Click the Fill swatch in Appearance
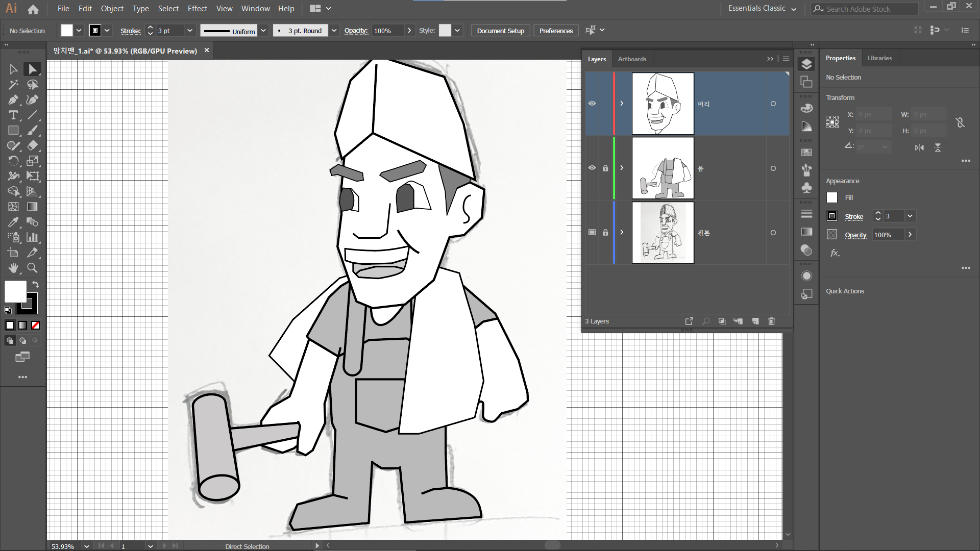 [x=832, y=198]
